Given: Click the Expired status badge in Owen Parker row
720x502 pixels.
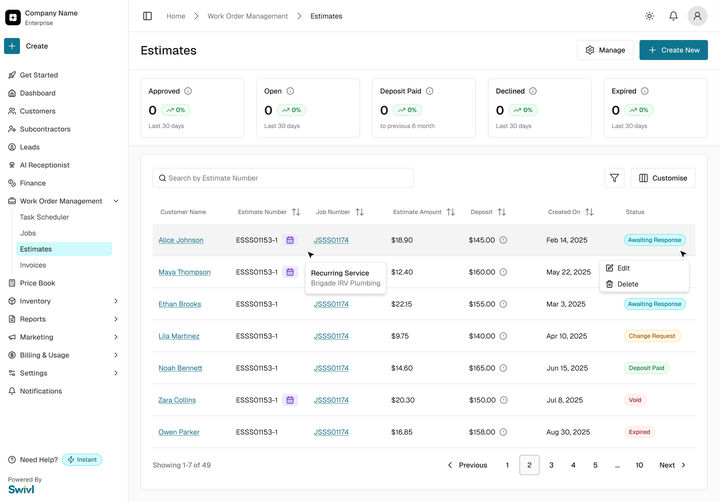Looking at the screenshot, I should coord(639,432).
